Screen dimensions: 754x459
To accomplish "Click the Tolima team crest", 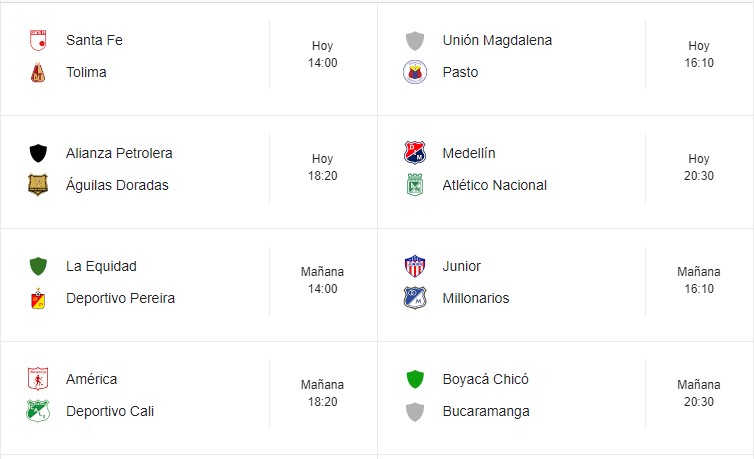I will (38, 73).
